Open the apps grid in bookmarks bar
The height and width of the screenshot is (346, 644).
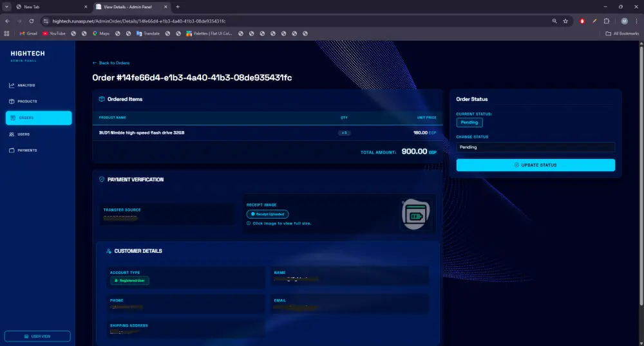[x=6, y=33]
